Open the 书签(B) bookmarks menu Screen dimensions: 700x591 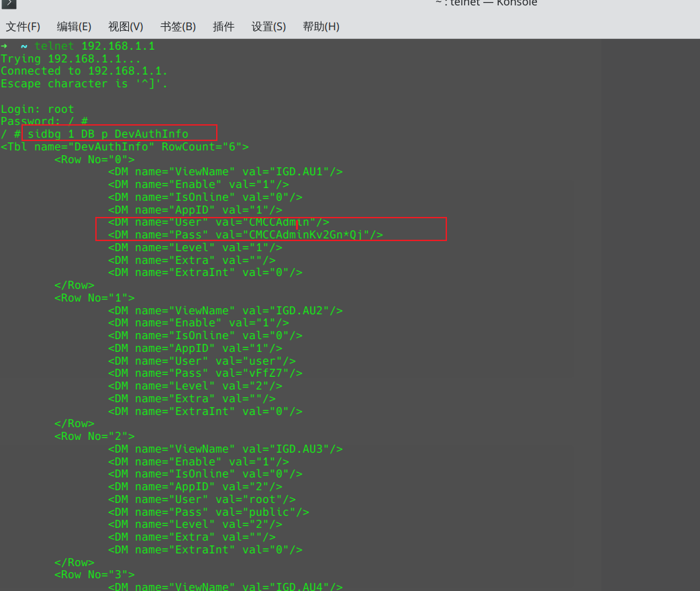pos(178,27)
